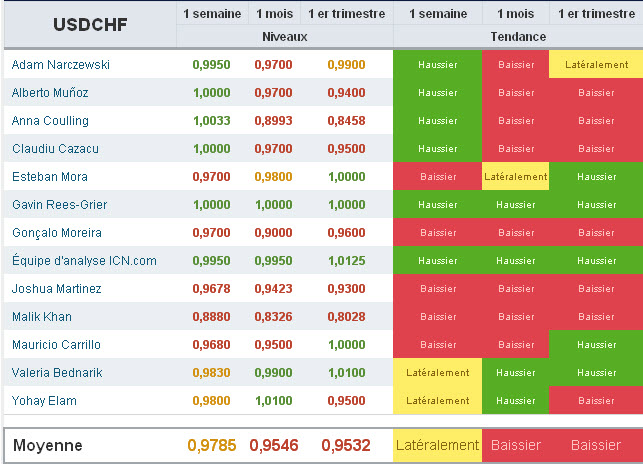Click Esteban Mora's yellow Latéralement cell
This screenshot has width=643, height=464.
pos(515,176)
